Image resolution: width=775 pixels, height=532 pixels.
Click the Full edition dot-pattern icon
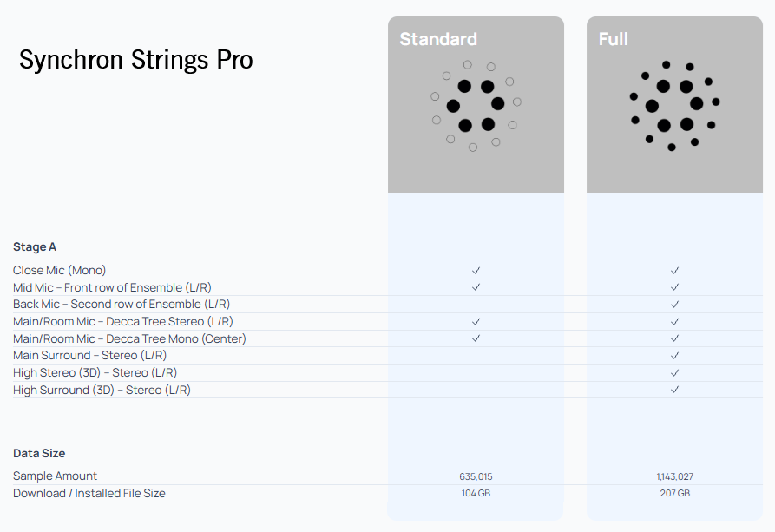tap(674, 106)
